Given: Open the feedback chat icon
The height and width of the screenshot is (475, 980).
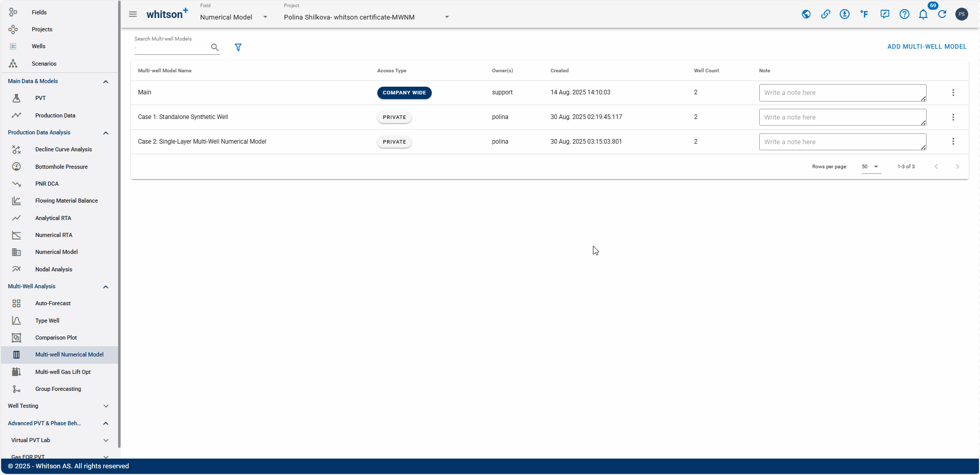Looking at the screenshot, I should 885,14.
